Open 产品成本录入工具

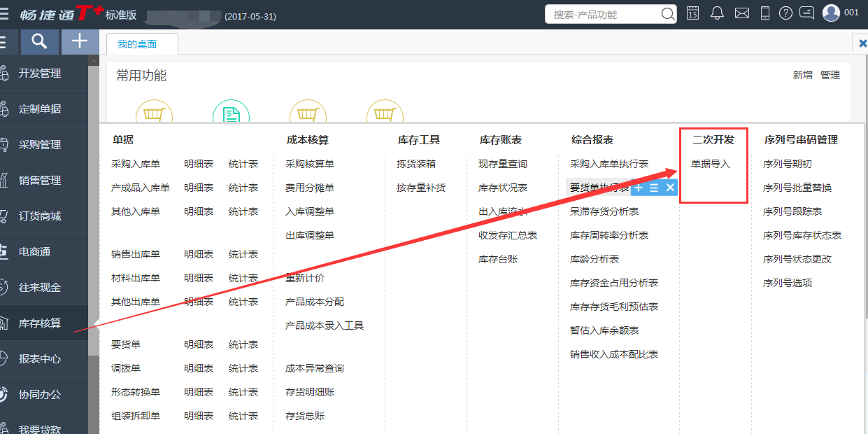[325, 325]
